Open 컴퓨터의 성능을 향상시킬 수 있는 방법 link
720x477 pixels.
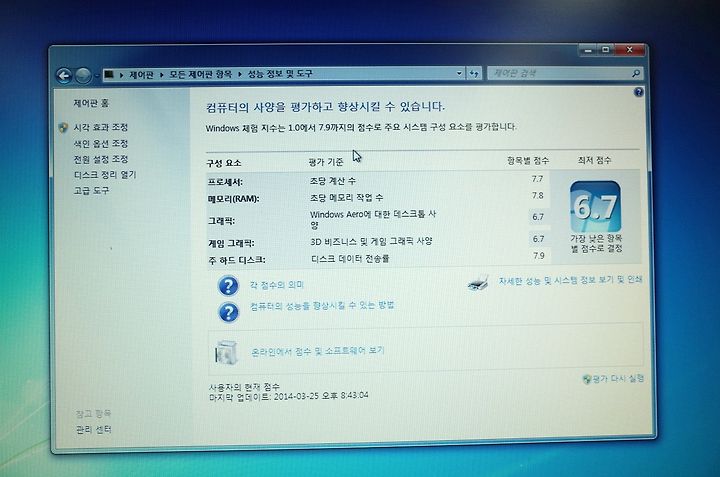[322, 306]
